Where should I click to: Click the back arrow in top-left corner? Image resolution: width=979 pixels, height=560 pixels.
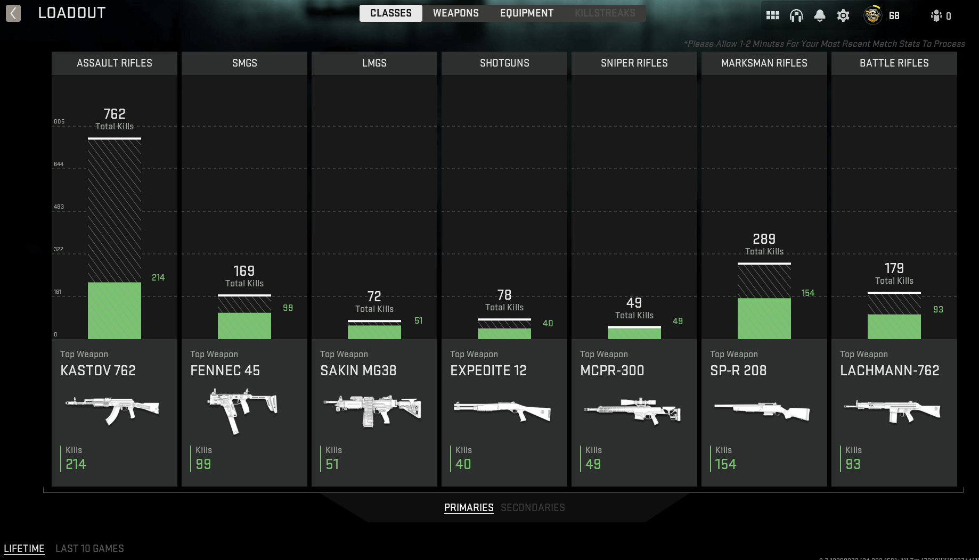coord(13,13)
